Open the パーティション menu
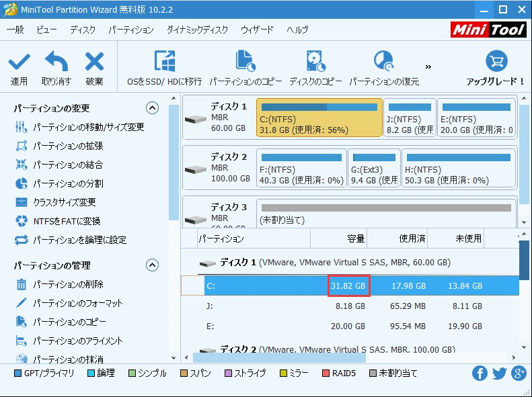Viewport: 532px width, 397px height. pos(131,30)
